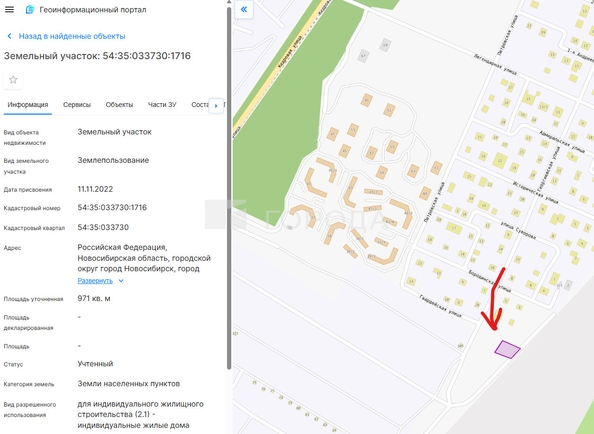This screenshot has width=594, height=434.
Task: Click chevron arrow beside Развернуть
Action: coord(121,281)
